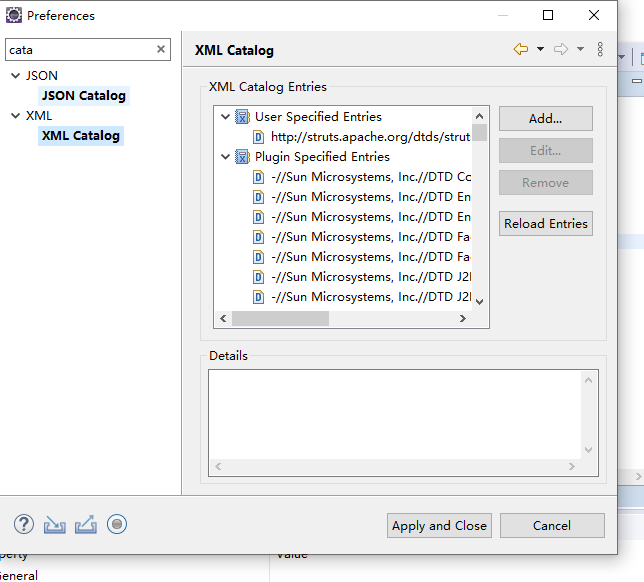
Task: Click the forward navigation arrow icon
Action: [x=561, y=49]
